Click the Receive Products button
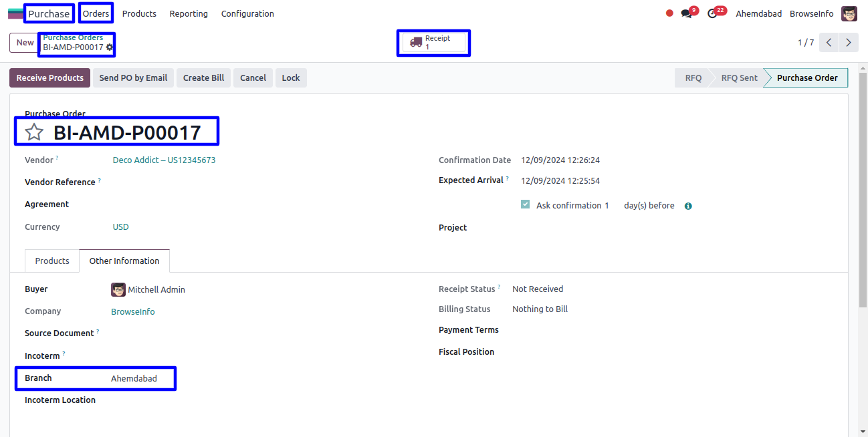This screenshot has width=868, height=437. 49,78
